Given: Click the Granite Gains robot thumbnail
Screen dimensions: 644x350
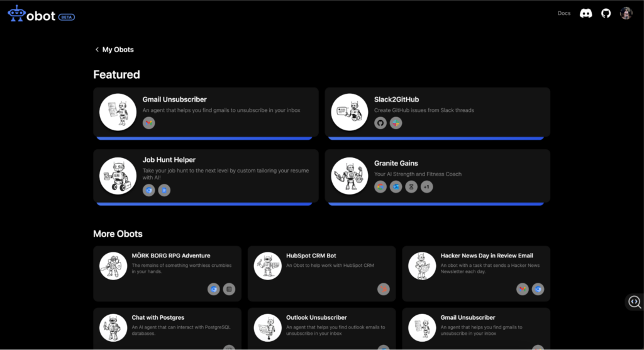Looking at the screenshot, I should point(350,176).
